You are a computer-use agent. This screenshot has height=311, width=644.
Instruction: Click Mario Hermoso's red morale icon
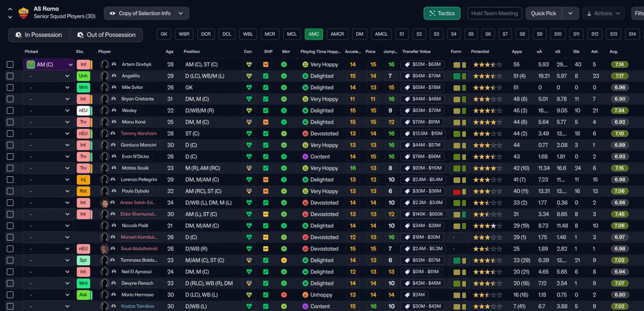coord(284,295)
